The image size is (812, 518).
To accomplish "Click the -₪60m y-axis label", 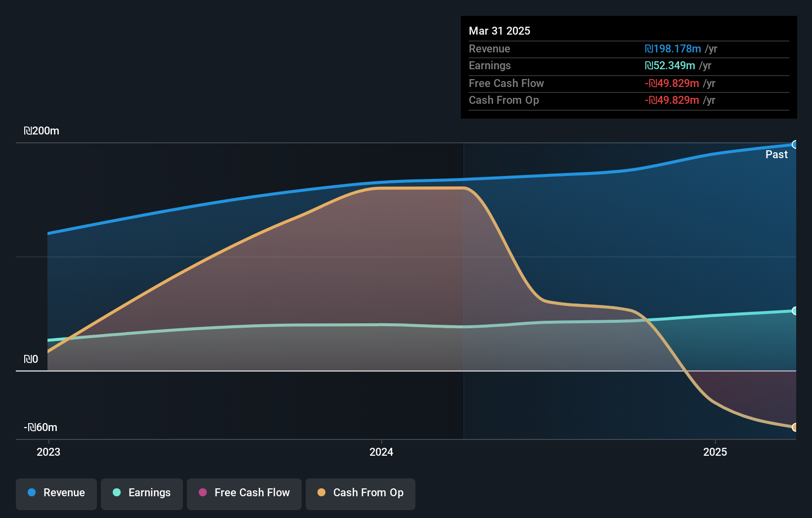I will [x=41, y=428].
